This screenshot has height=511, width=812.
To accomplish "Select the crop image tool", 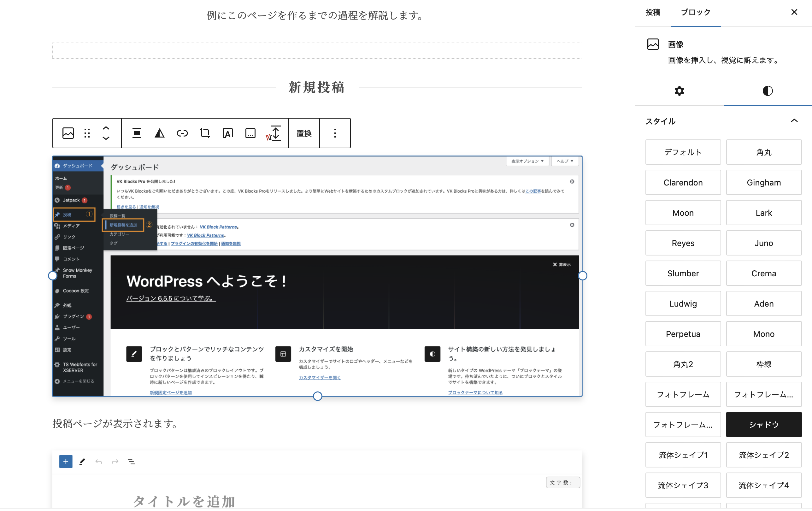I will pyautogui.click(x=205, y=133).
